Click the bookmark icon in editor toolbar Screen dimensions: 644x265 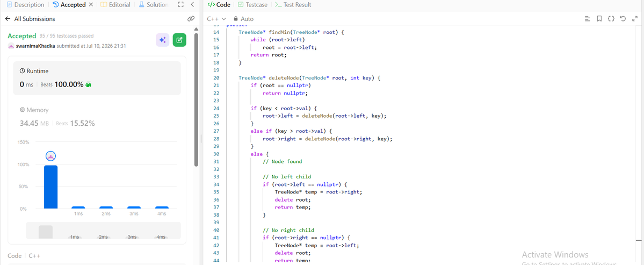pos(599,19)
